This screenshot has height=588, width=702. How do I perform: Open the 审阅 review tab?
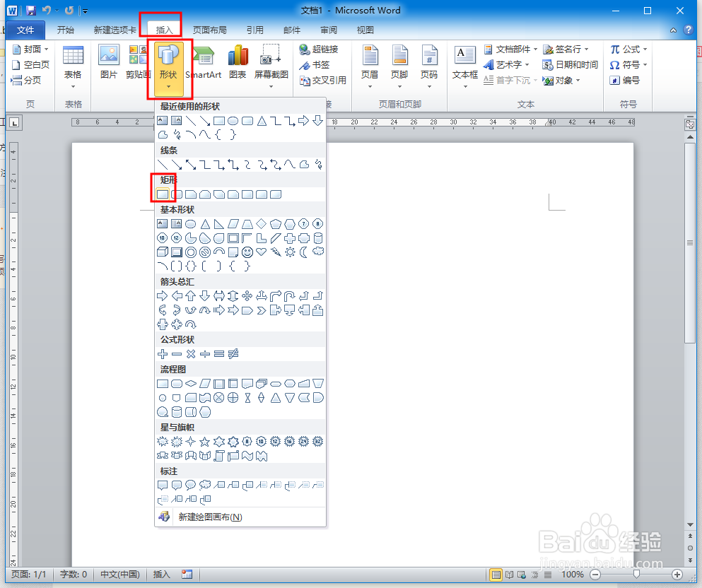coord(329,30)
